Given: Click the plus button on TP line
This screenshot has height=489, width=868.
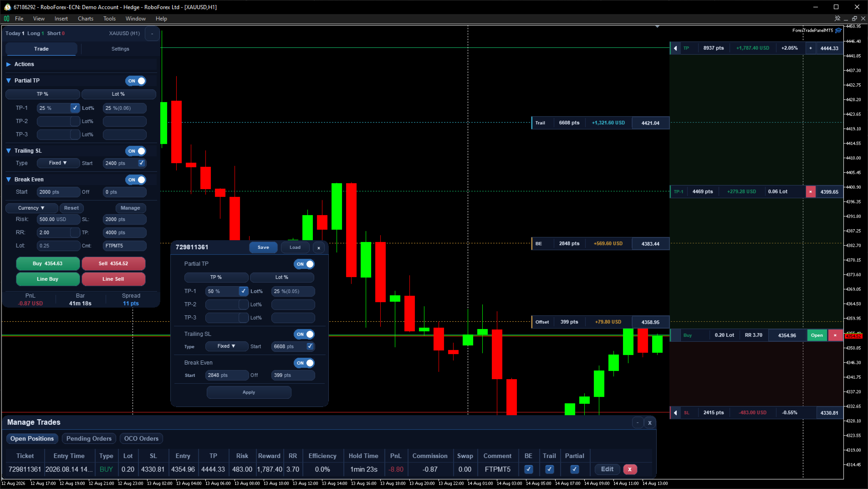Looking at the screenshot, I should click(x=811, y=48).
